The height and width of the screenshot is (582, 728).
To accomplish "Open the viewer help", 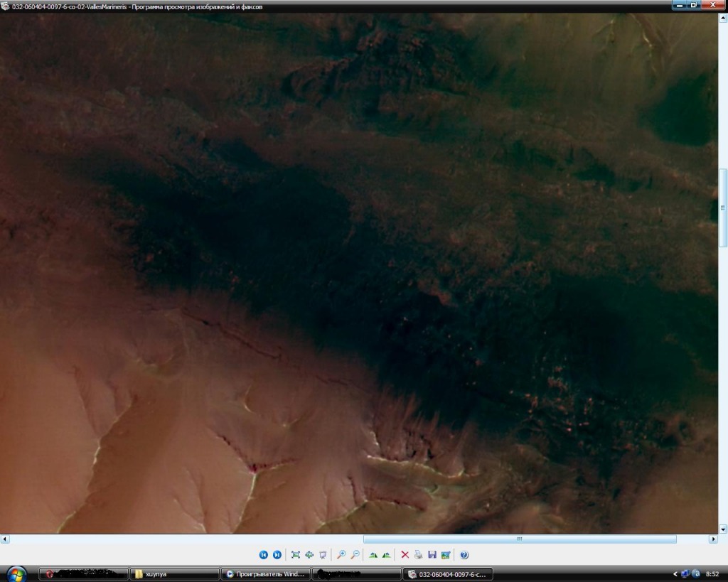I will click(x=464, y=555).
